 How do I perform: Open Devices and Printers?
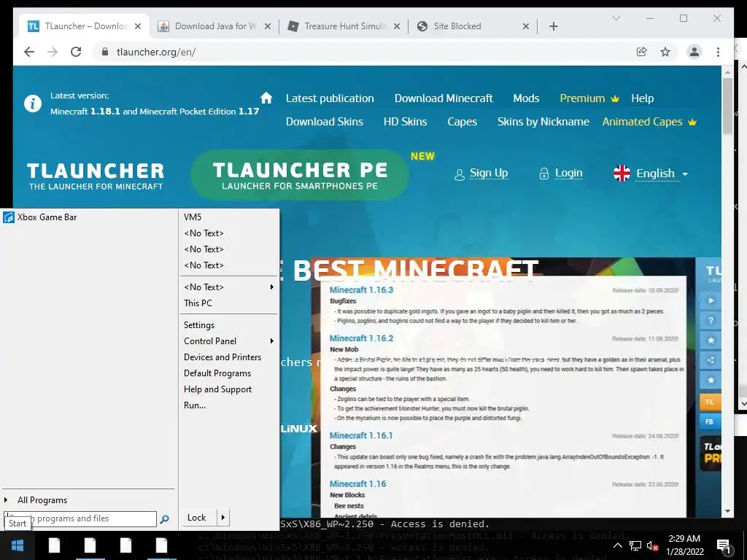pyautogui.click(x=222, y=357)
